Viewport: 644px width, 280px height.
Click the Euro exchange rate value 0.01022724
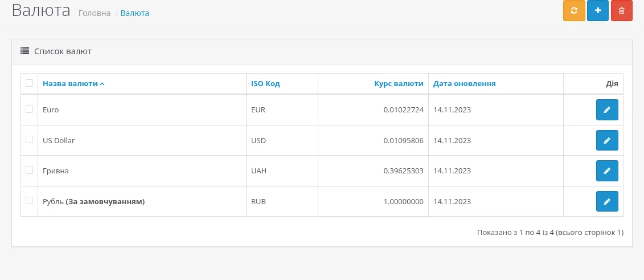pos(403,110)
